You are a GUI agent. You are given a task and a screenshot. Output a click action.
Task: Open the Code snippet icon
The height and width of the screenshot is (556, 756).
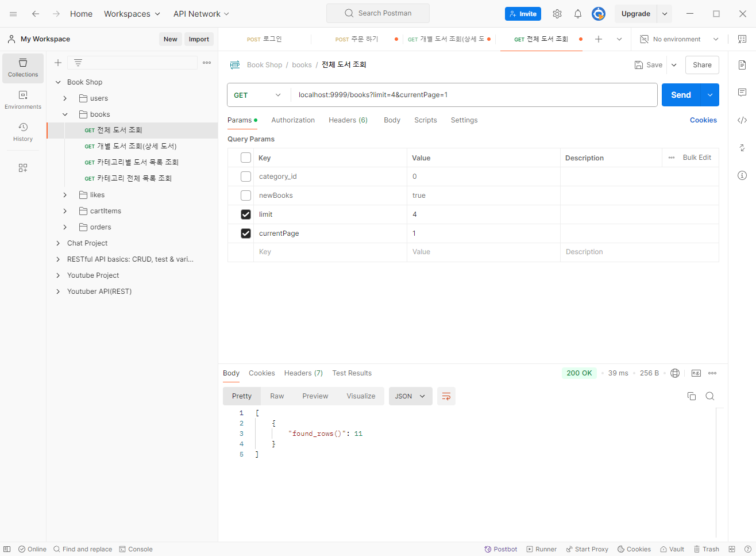click(x=742, y=120)
